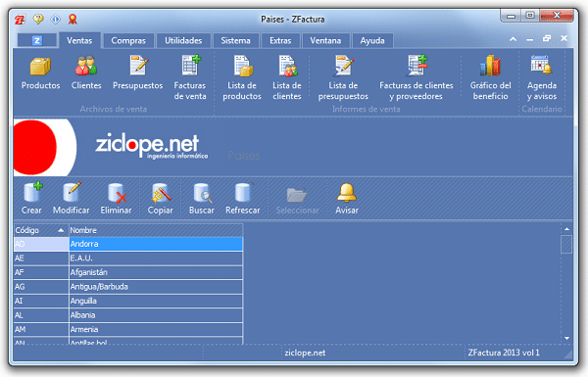Click the AF code cell

(41, 272)
